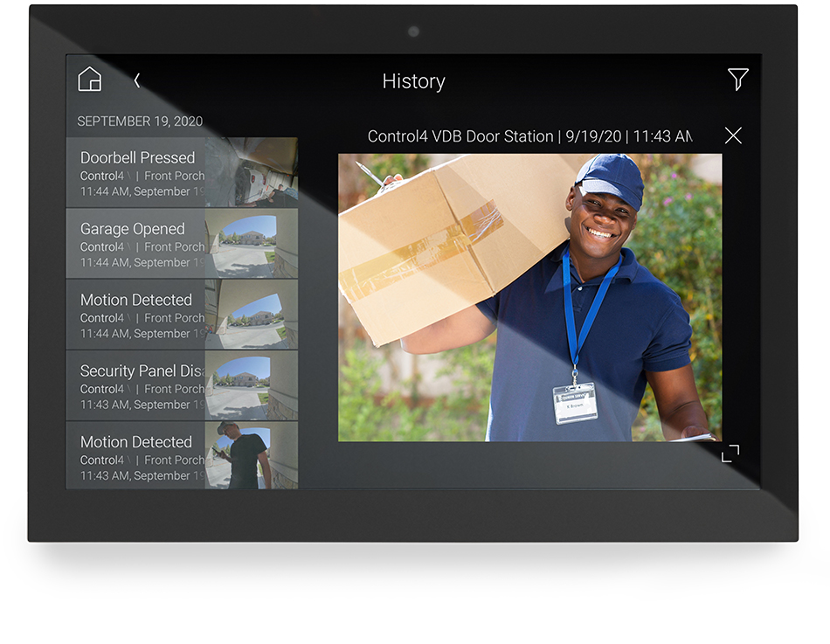Open the Security Panel event entry
Image resolution: width=830 pixels, height=644 pixels.
[x=137, y=386]
